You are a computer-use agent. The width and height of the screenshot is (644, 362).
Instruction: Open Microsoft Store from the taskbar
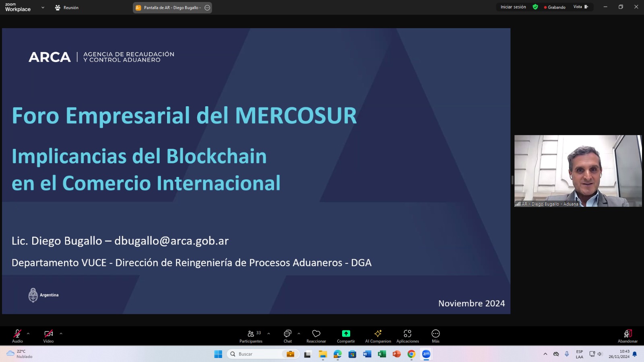coord(352,354)
